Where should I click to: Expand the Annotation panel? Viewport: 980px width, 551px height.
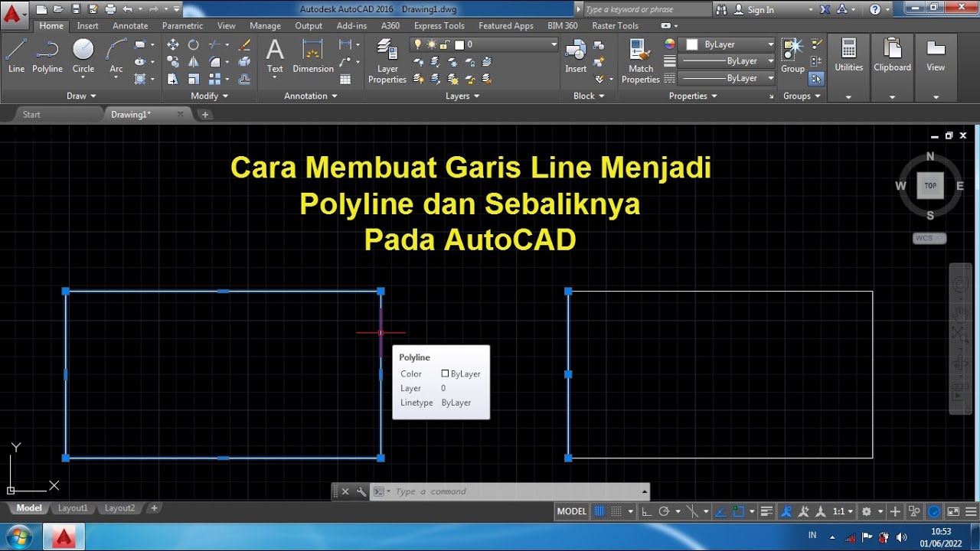tap(311, 96)
